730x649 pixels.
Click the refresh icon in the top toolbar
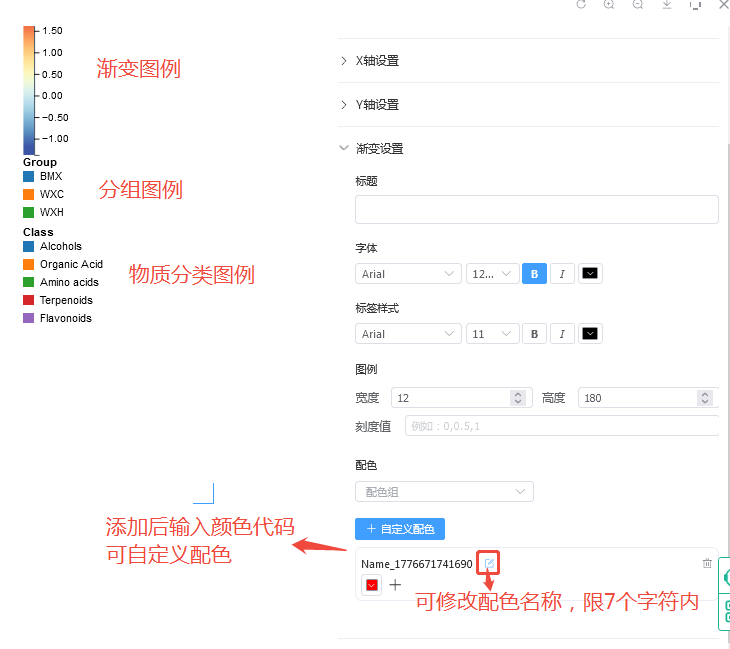coord(581,5)
